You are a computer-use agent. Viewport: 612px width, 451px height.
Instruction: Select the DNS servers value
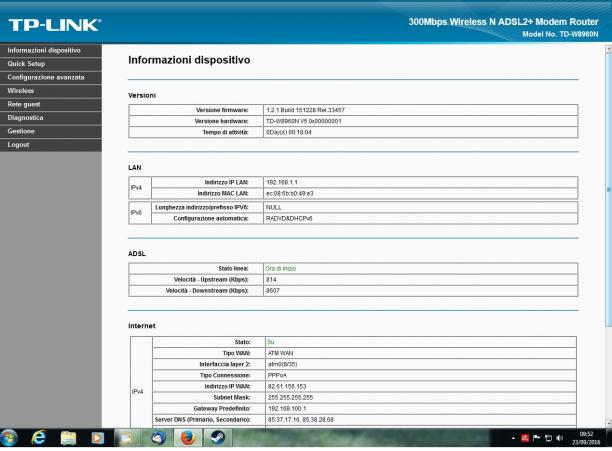tap(301, 420)
